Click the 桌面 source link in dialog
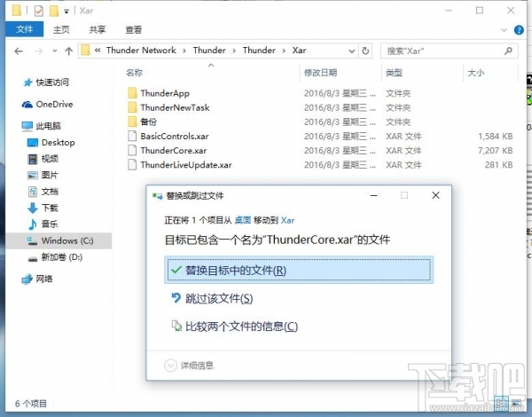 coord(243,220)
